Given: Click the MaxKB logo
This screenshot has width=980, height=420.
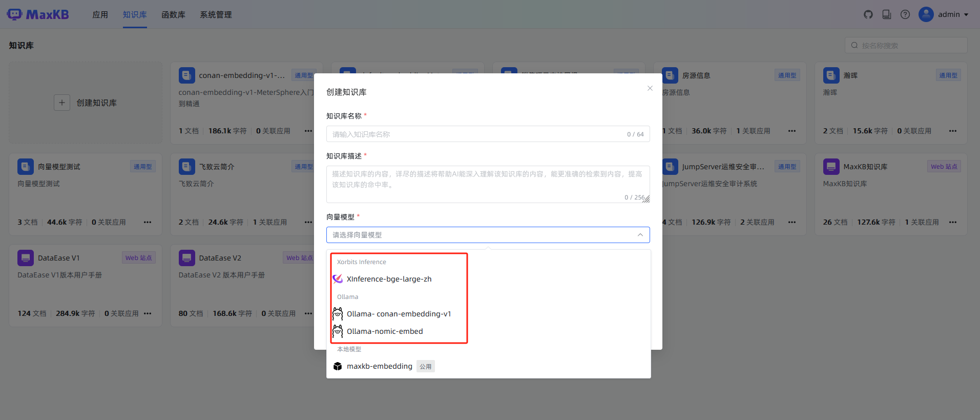Looking at the screenshot, I should [x=38, y=14].
